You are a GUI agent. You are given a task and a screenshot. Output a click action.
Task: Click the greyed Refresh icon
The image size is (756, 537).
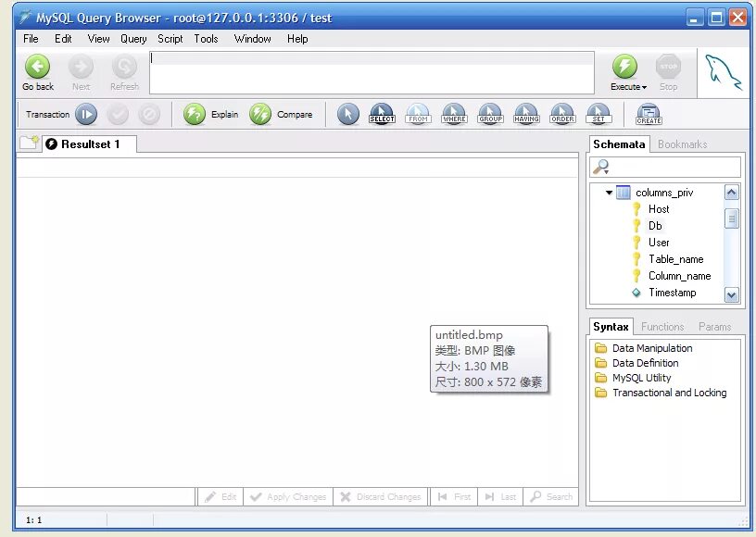[124, 67]
